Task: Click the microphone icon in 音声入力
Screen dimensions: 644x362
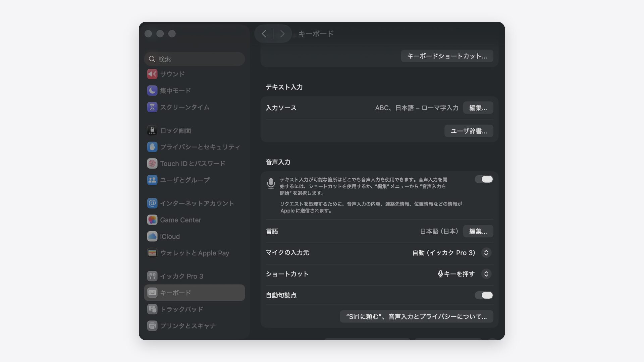Action: pyautogui.click(x=271, y=184)
